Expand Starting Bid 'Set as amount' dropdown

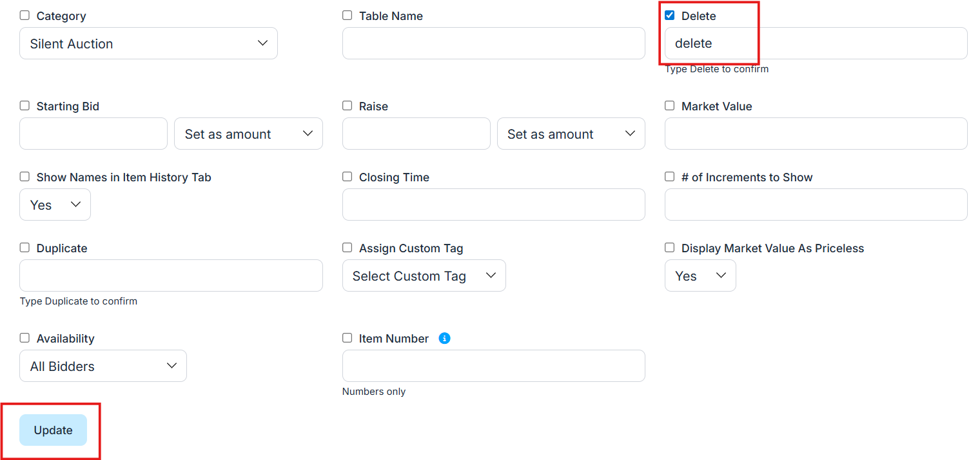tap(248, 134)
